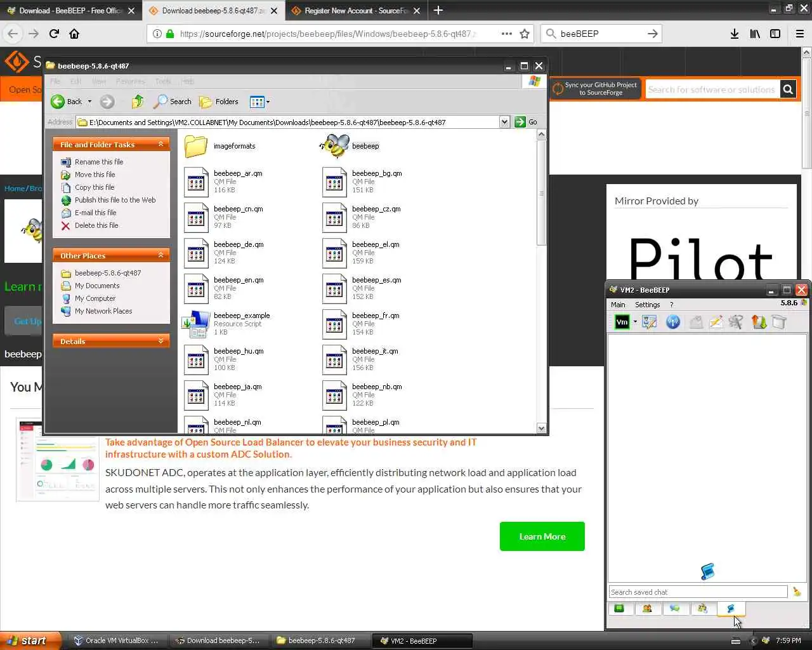Open the status dropdown arrow next to Vm

click(x=635, y=322)
